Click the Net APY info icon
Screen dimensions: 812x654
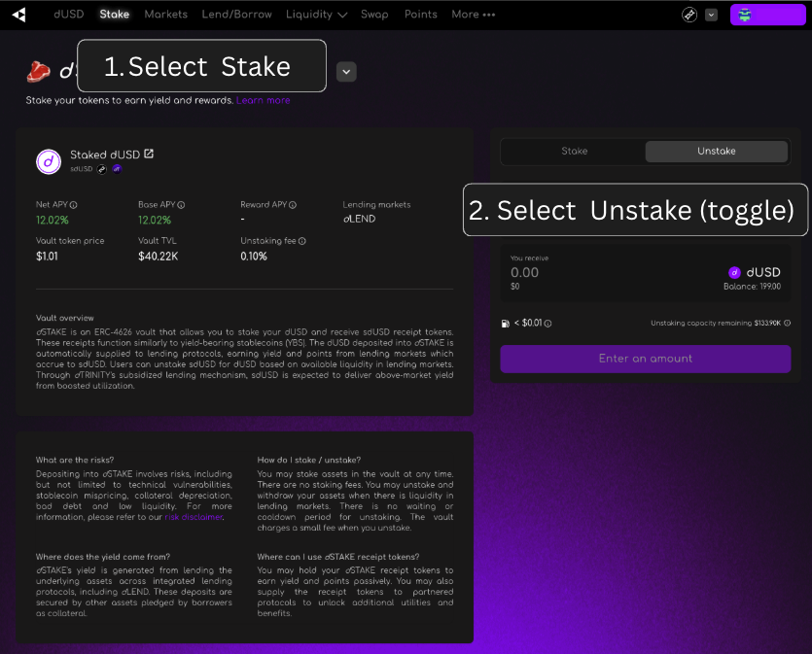pyautogui.click(x=74, y=205)
